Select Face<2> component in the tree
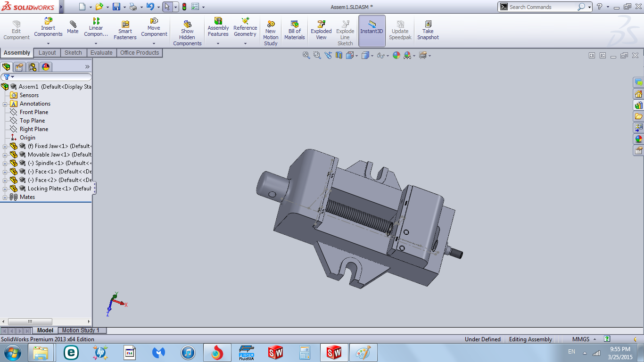Viewport: 644px width, 362px height. (50, 180)
